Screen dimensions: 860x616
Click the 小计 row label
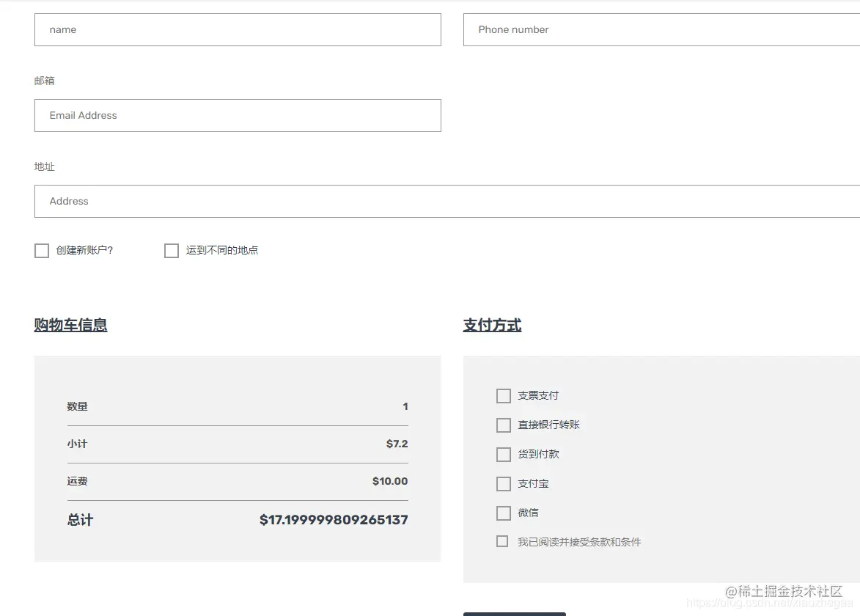(77, 444)
